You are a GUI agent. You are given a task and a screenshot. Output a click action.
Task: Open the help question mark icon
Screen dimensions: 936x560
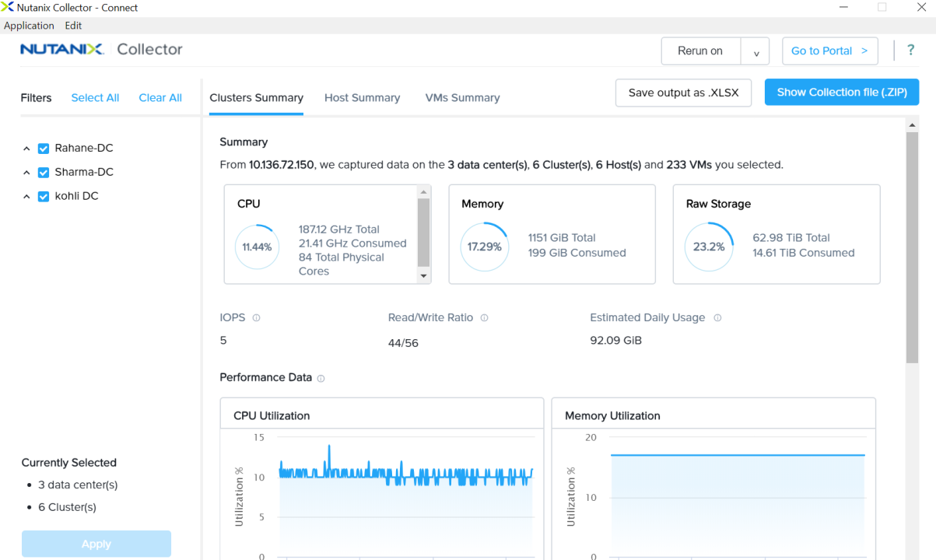pos(910,50)
